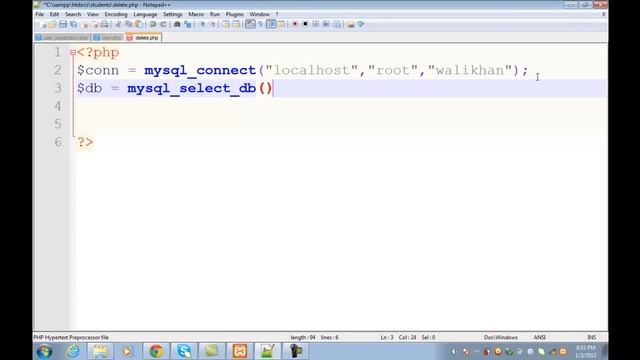Viewport: 640px width, 360px height.
Task: Click on mysql_select_db in line 3
Action: 191,88
